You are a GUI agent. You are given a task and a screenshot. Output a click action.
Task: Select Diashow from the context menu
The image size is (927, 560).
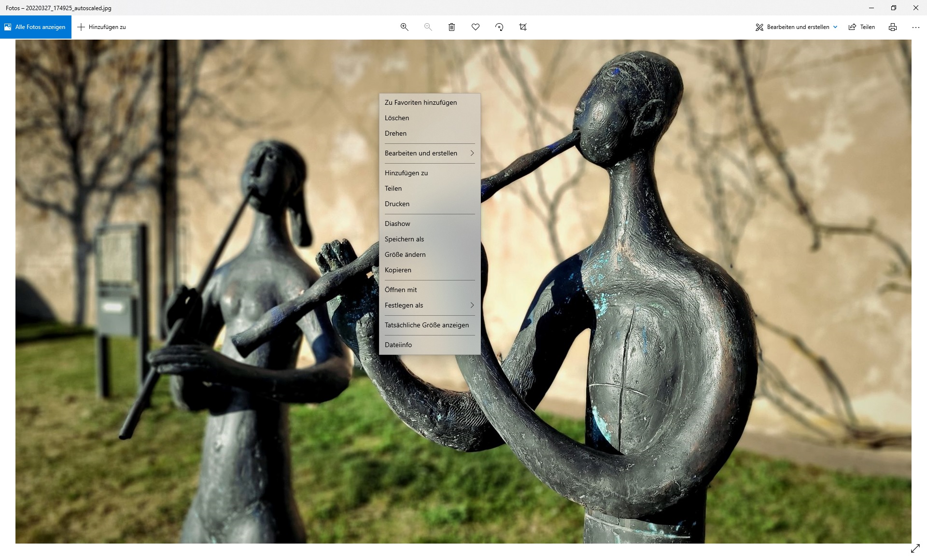397,224
